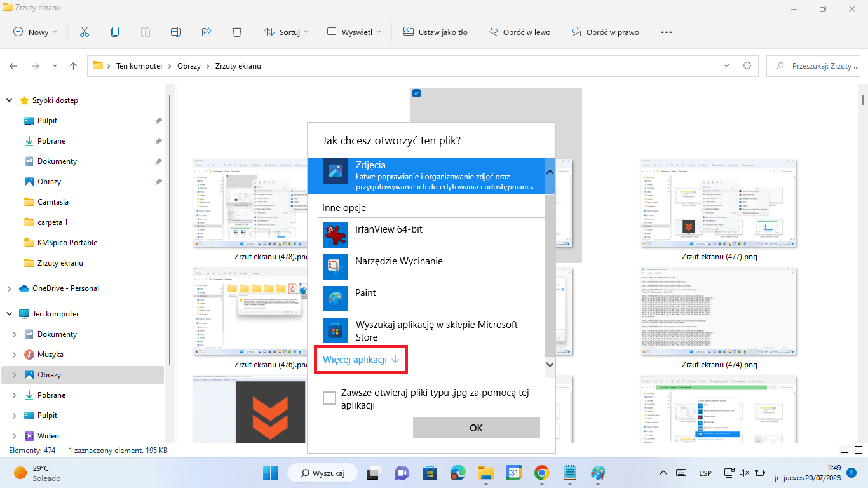Image resolution: width=868 pixels, height=488 pixels.
Task: Check 'Zawsze otwieraj pliki typu .jpg' checkbox
Action: 329,398
